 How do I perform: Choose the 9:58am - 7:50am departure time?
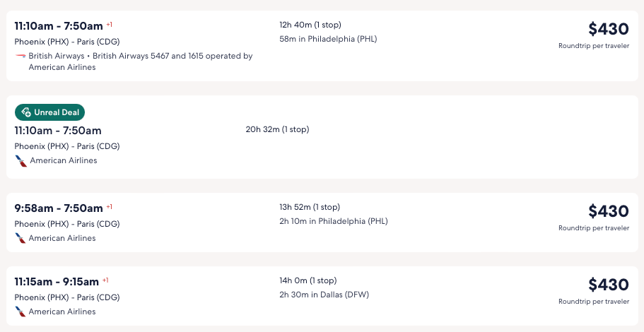point(59,208)
